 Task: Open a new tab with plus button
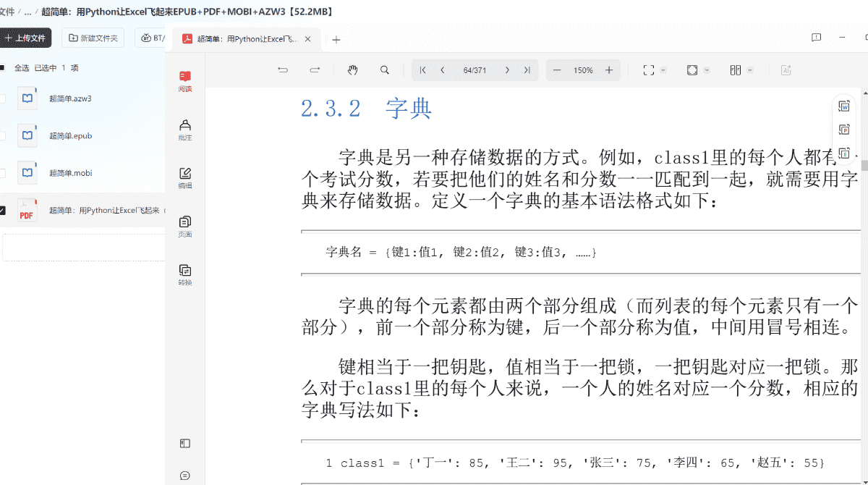(336, 40)
